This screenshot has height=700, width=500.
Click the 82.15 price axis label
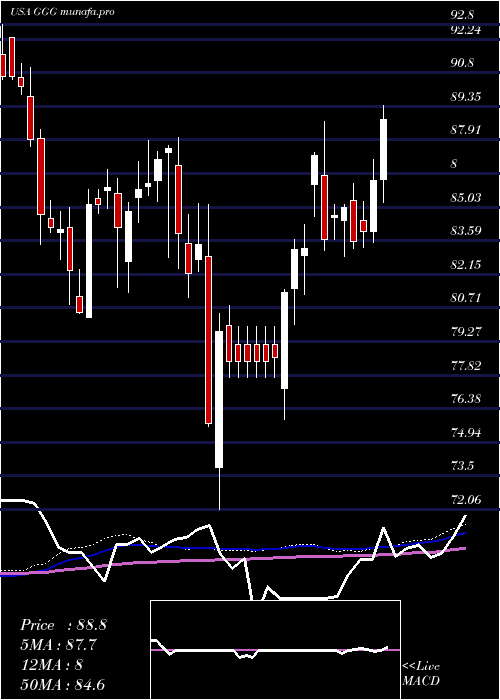point(466,264)
